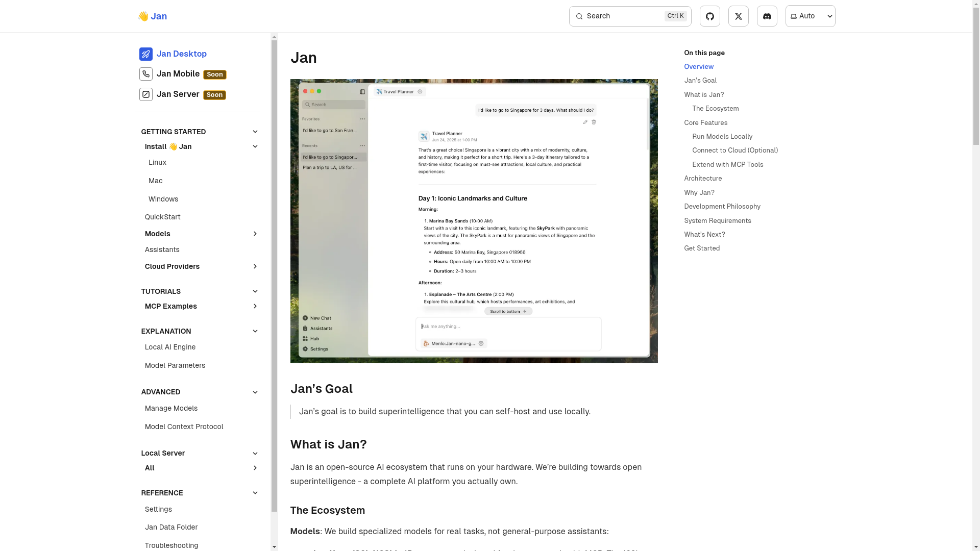Jump to What is Jan? in contents
Viewport: 980px width, 551px height.
pyautogui.click(x=703, y=95)
